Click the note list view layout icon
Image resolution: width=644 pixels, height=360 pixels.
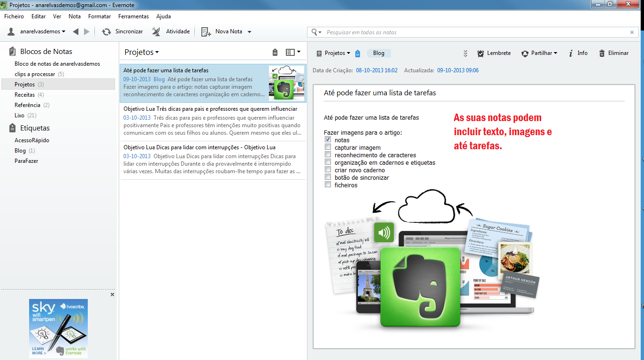coord(290,52)
